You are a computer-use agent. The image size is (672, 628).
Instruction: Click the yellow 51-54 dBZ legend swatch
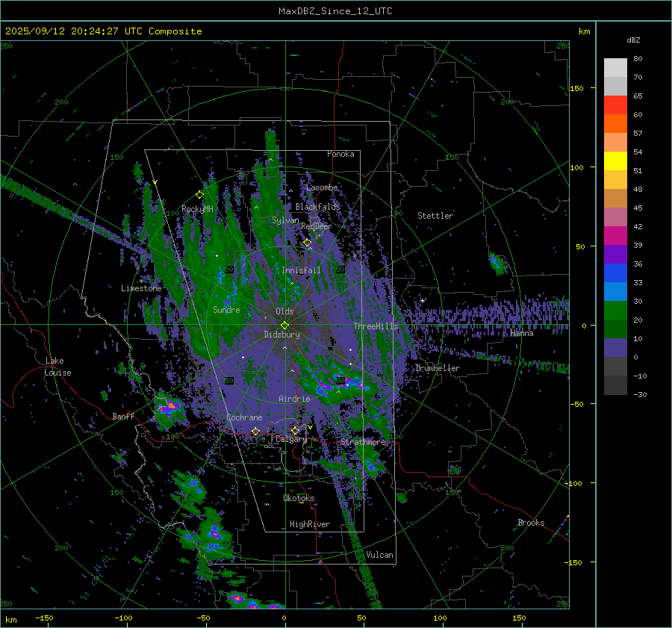pyautogui.click(x=615, y=161)
